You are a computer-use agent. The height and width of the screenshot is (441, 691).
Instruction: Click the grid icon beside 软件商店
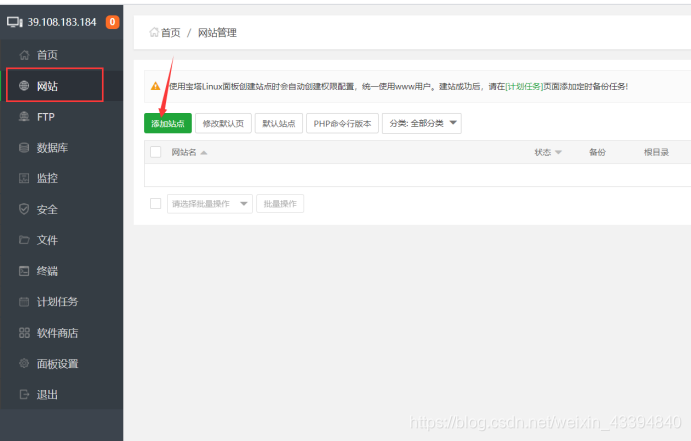(24, 333)
